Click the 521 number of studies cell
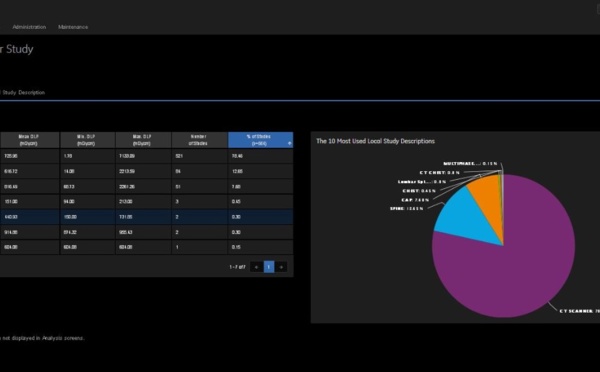The width and height of the screenshot is (600, 372). coord(199,156)
